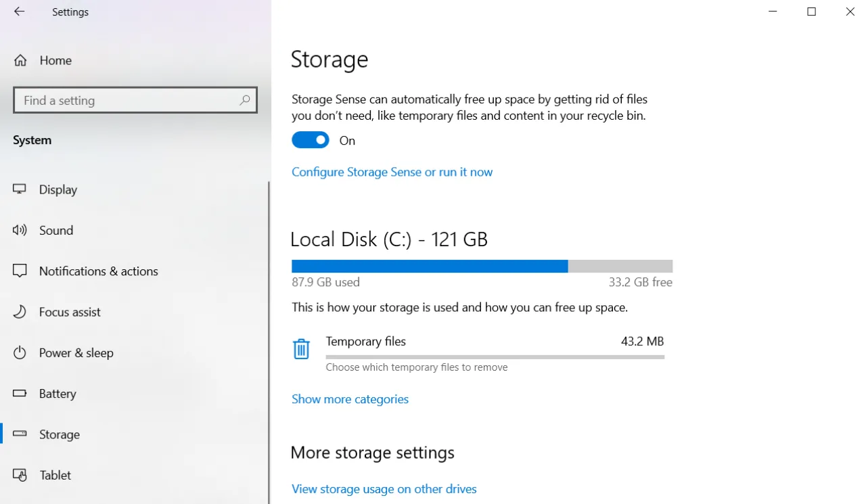
Task: Open Tablet settings via its icon
Action: pos(20,475)
